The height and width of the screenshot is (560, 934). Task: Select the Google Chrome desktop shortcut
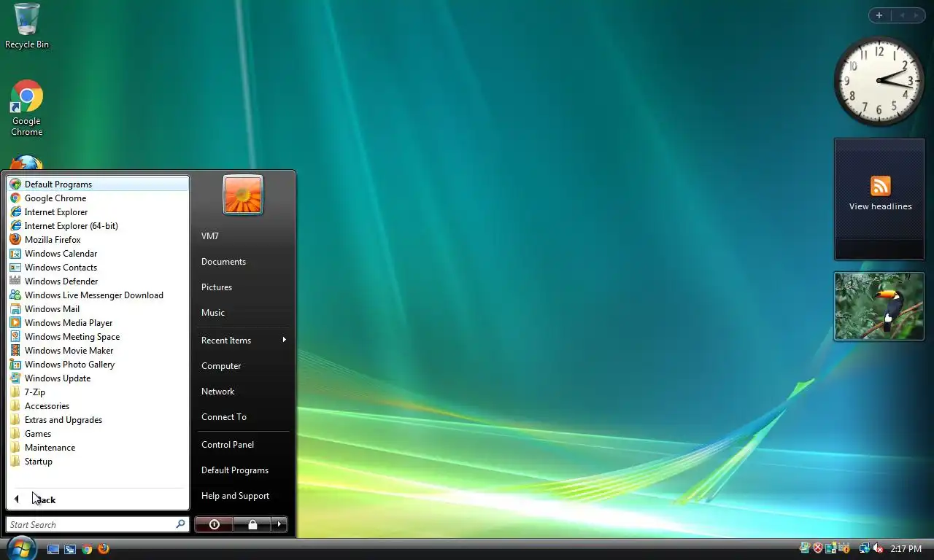(x=26, y=108)
